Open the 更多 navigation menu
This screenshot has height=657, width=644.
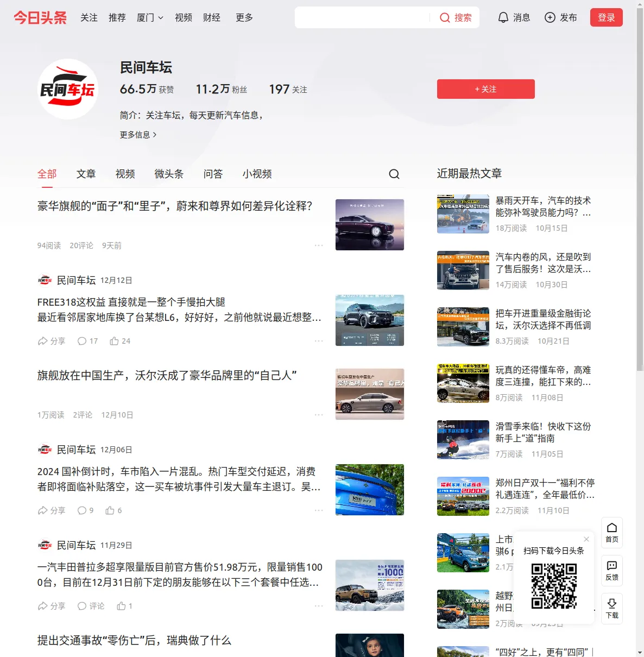point(244,17)
